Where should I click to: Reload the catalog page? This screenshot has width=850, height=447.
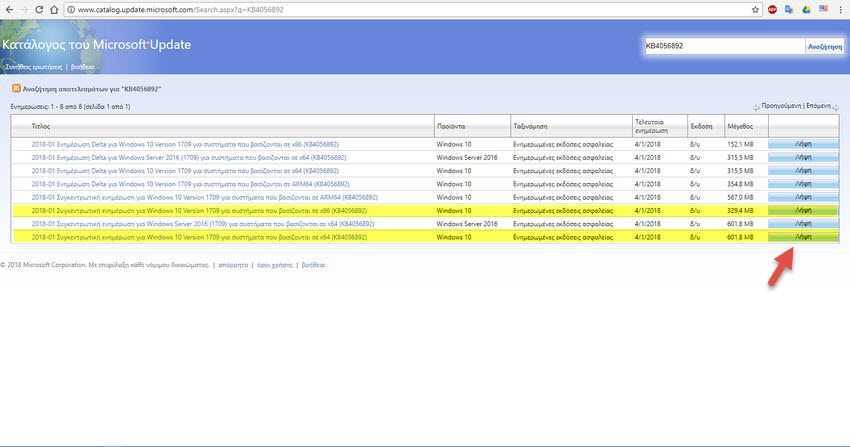(x=39, y=10)
